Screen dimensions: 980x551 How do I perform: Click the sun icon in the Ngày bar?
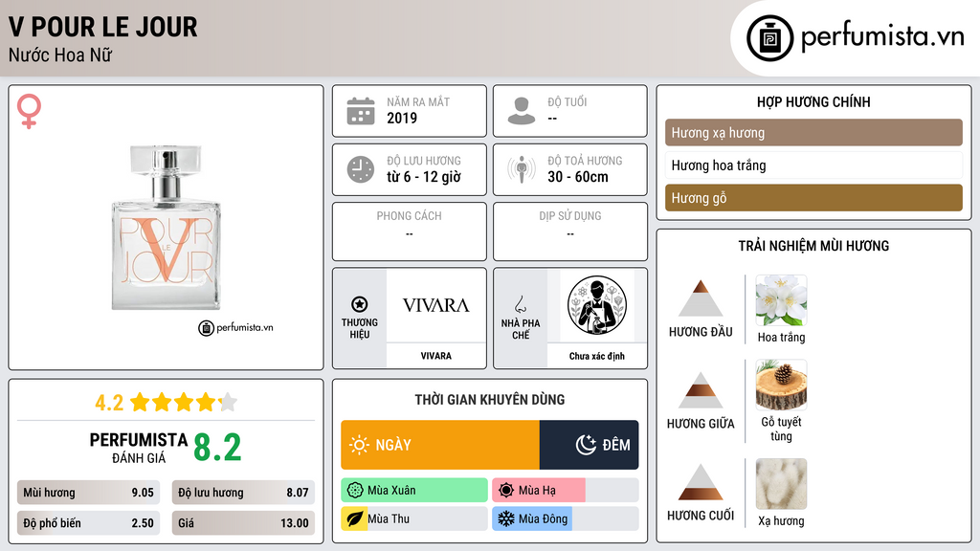point(359,445)
